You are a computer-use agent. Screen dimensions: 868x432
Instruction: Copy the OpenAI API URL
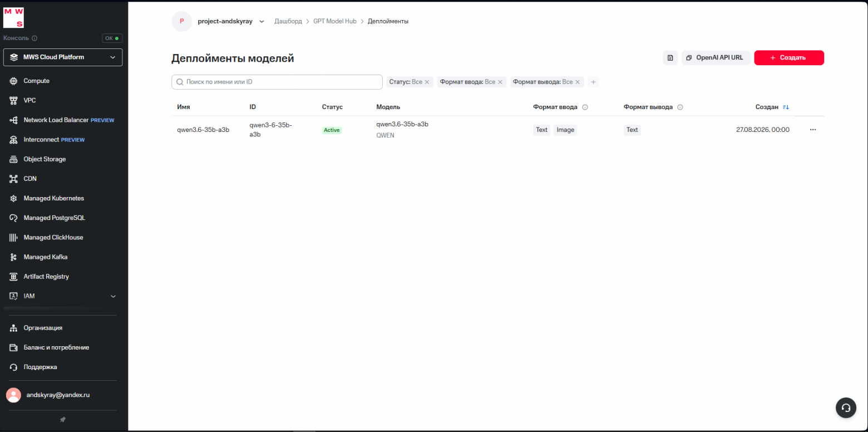[x=716, y=58]
